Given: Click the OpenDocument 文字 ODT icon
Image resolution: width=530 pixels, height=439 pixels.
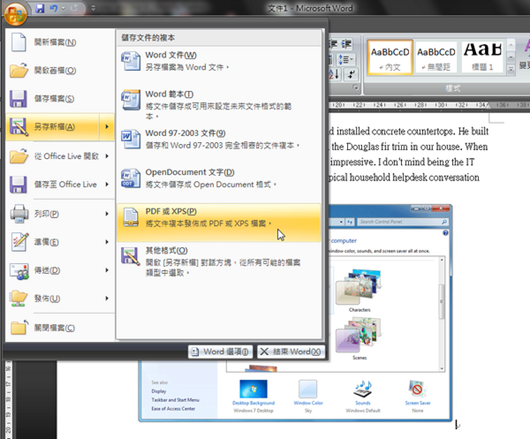Looking at the screenshot, I should click(x=131, y=178).
